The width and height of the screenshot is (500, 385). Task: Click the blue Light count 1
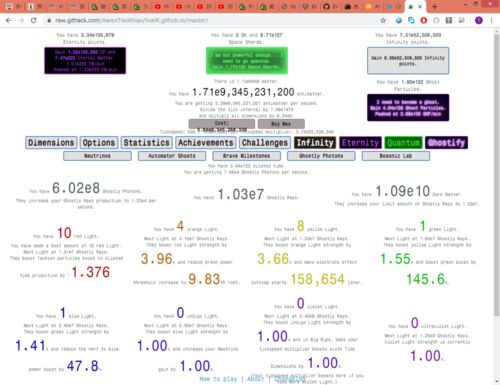[63, 313]
